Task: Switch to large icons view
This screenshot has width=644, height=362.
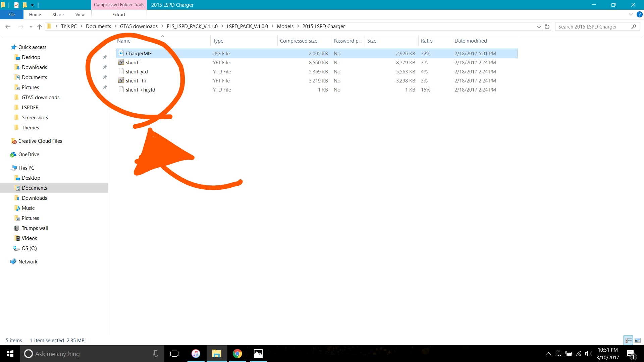Action: (x=637, y=340)
